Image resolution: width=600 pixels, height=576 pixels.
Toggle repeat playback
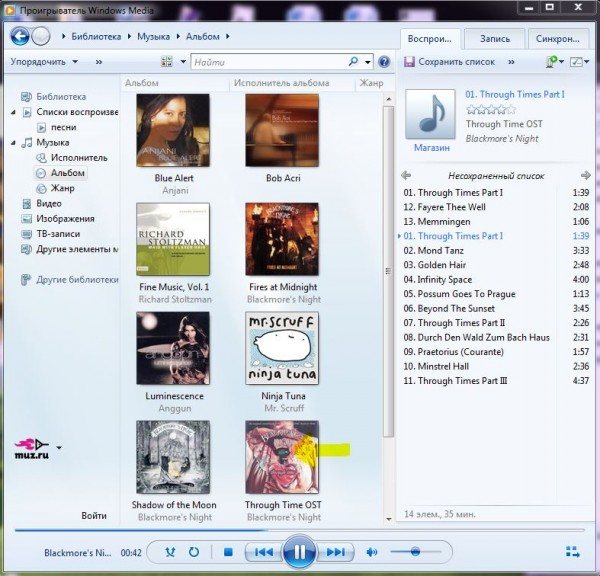[194, 552]
